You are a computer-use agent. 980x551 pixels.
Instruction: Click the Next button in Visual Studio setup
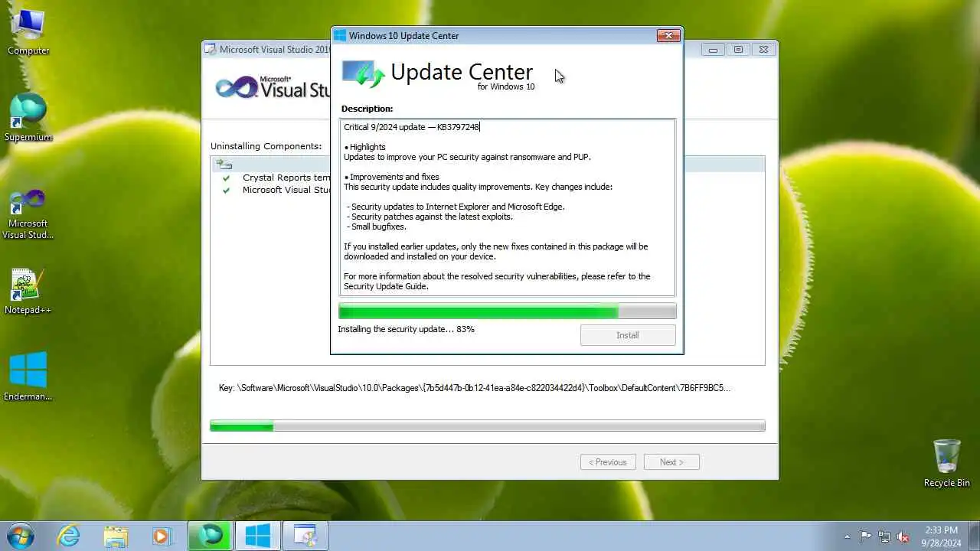click(x=671, y=462)
